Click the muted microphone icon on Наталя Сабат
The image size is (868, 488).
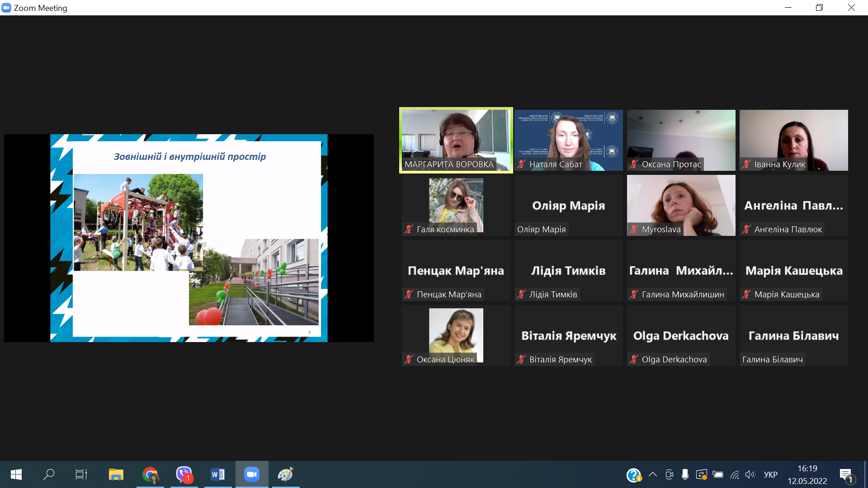pos(521,164)
